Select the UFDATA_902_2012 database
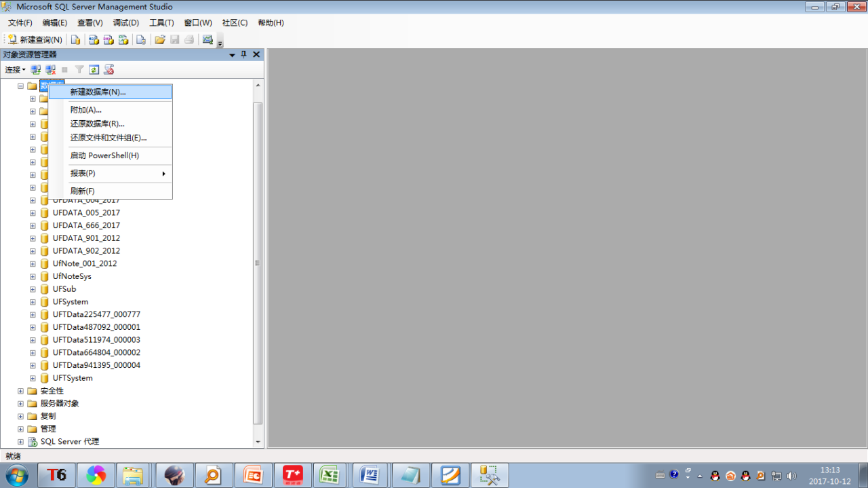Screen dimensions: 868x488 coord(86,251)
